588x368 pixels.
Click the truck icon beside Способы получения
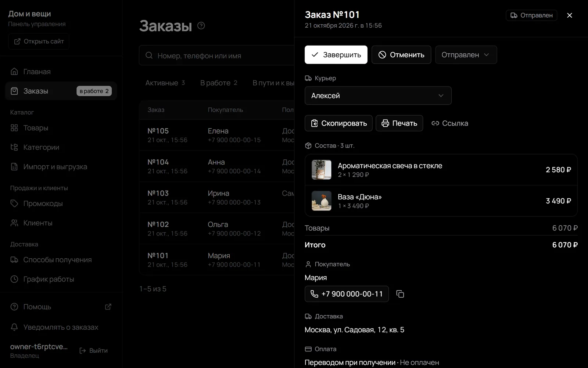(14, 260)
